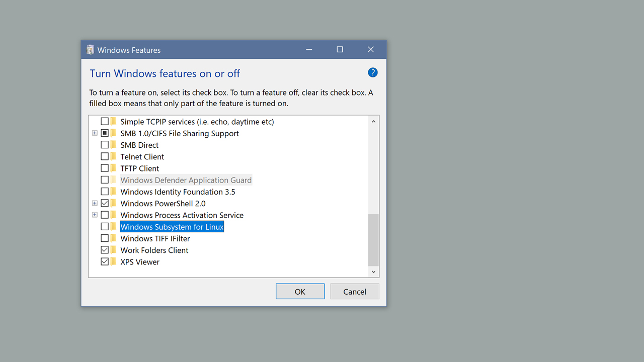Expand SMB 1.0/CIFS File Sharing Support
This screenshot has width=644, height=362.
[x=95, y=133]
